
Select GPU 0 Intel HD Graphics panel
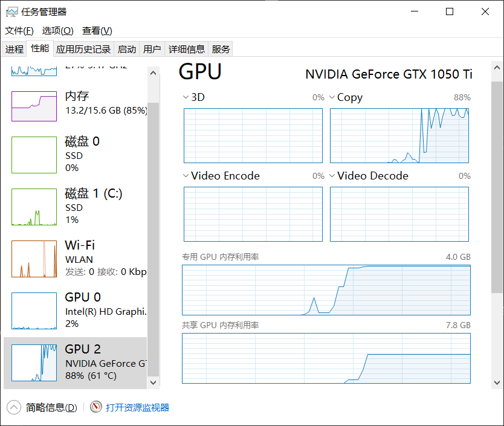click(x=73, y=310)
